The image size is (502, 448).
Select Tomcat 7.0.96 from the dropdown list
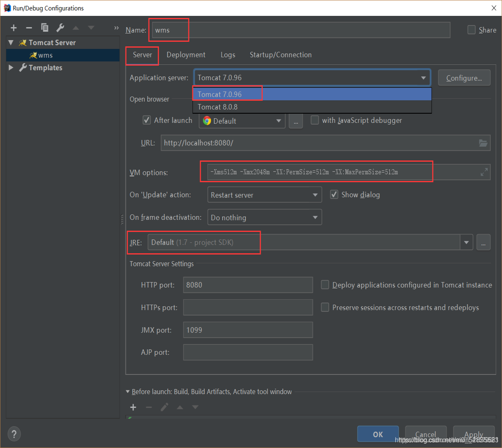pyautogui.click(x=312, y=94)
